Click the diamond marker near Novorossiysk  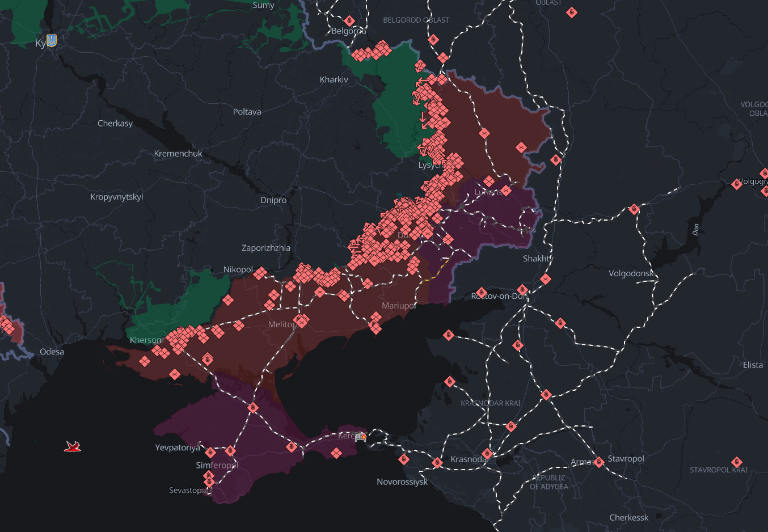tap(404, 460)
